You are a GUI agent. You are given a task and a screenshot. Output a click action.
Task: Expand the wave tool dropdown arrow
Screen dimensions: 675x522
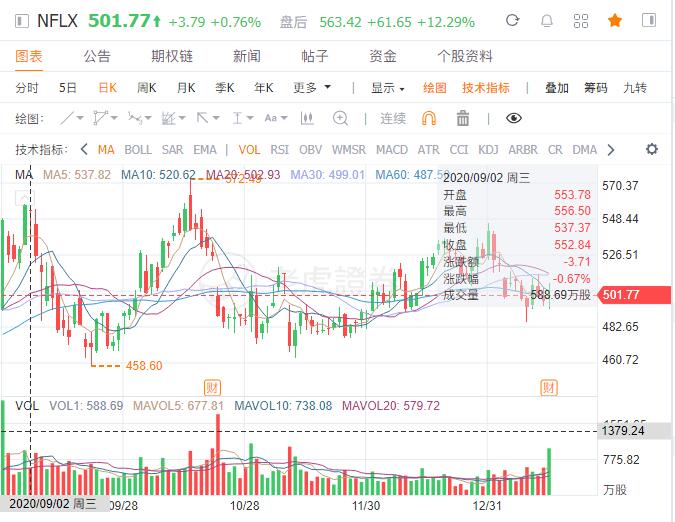pos(148,118)
